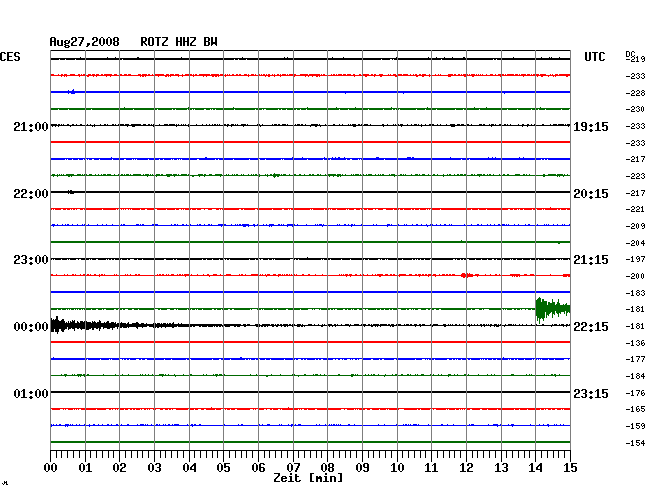
Task: Click the 12 minute axis tick label
Action: 466,468
